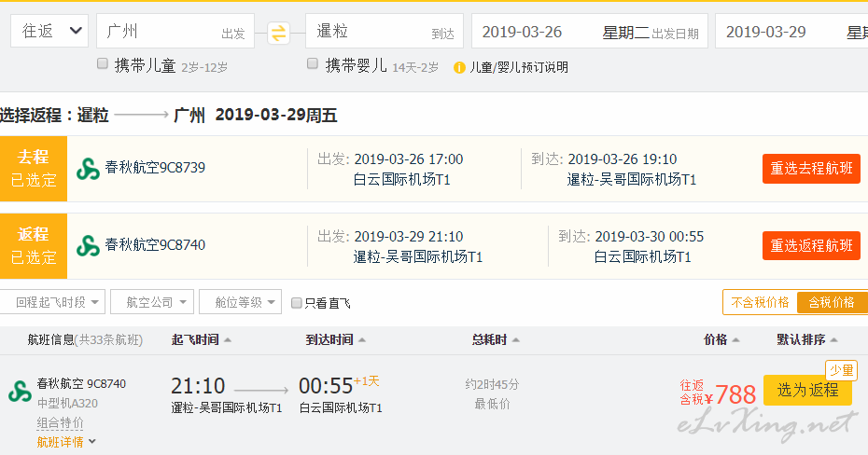Screen dimensions: 868x455
Task: Open the 往返 trip type dropdown
Action: (49, 31)
